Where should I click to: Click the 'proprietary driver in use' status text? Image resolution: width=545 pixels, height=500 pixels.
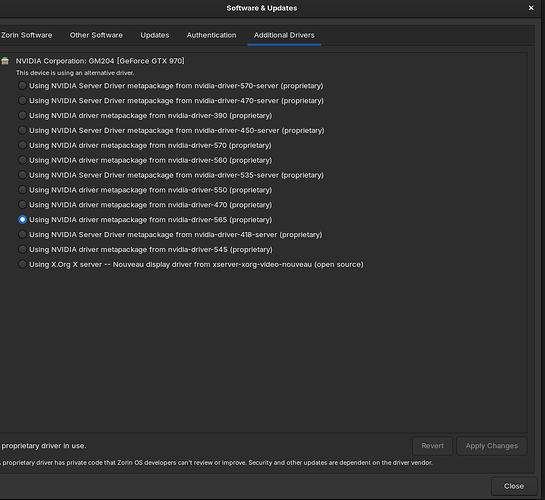click(43, 446)
